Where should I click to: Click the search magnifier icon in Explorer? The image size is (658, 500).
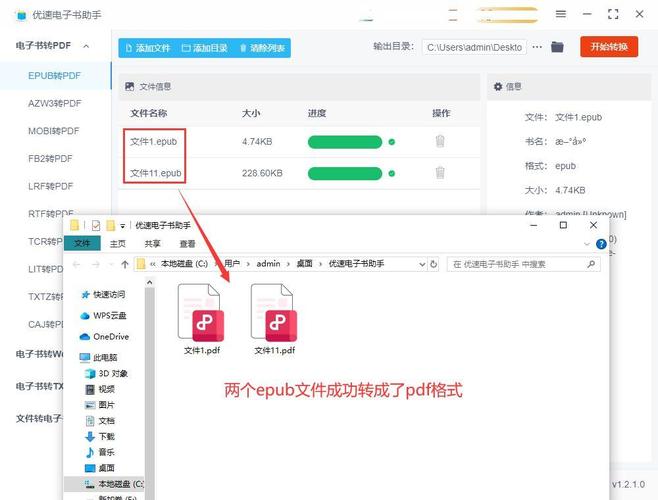591,264
